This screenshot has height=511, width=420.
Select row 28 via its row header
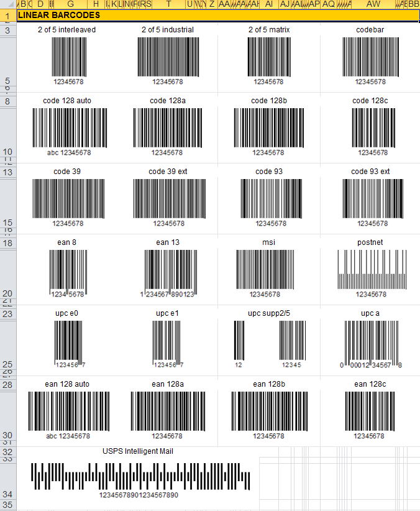(x=8, y=385)
